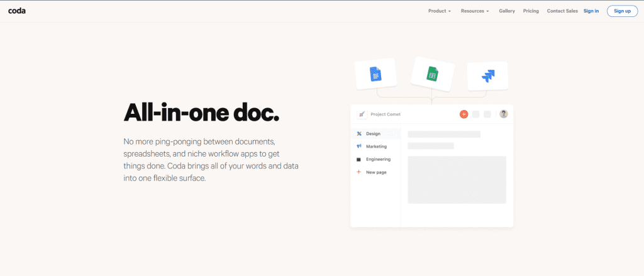The height and width of the screenshot is (276, 644).
Task: Click the coda logo in header
Action: pyautogui.click(x=17, y=11)
